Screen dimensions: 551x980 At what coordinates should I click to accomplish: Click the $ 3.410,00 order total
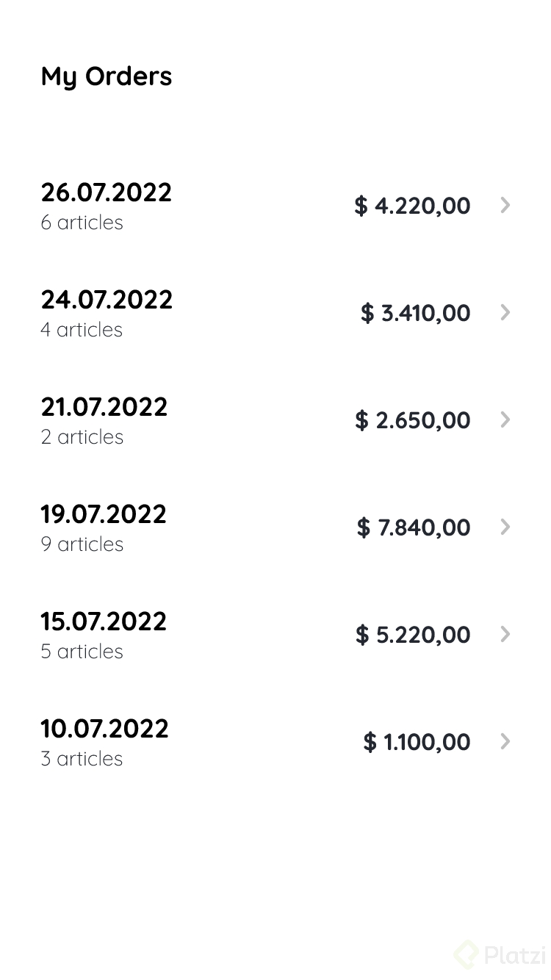pyautogui.click(x=416, y=313)
